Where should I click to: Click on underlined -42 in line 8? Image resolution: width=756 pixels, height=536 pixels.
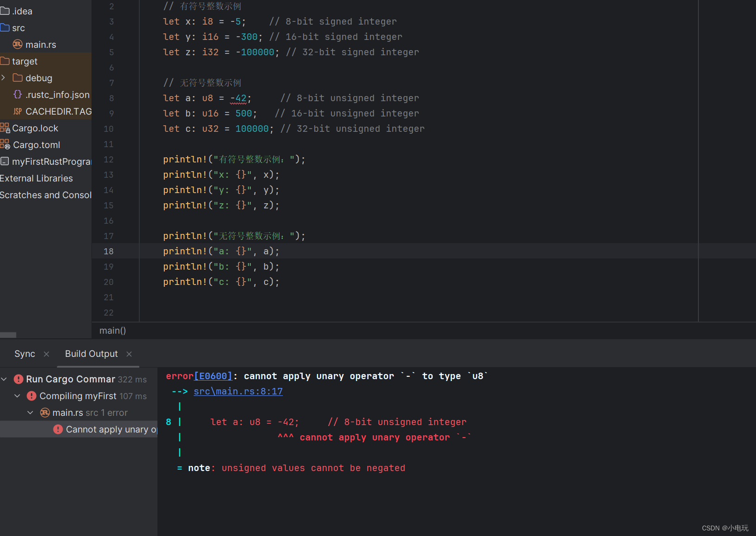point(238,98)
